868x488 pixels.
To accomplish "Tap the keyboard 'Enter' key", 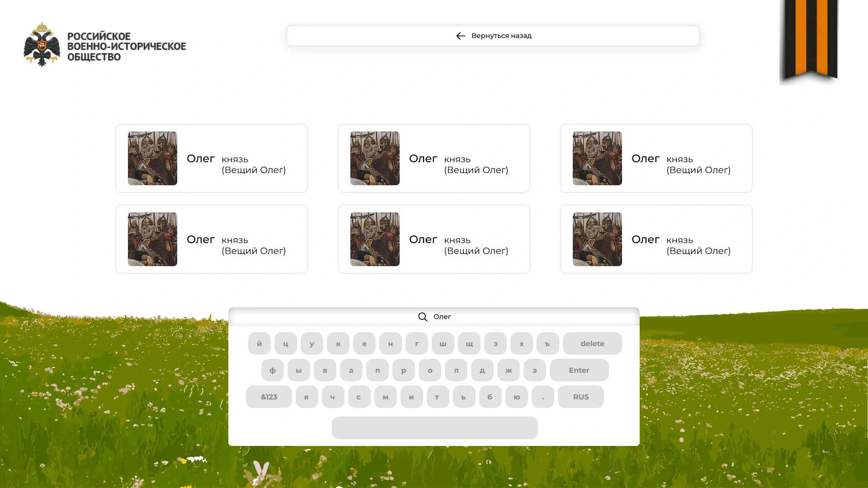I will click(x=579, y=370).
